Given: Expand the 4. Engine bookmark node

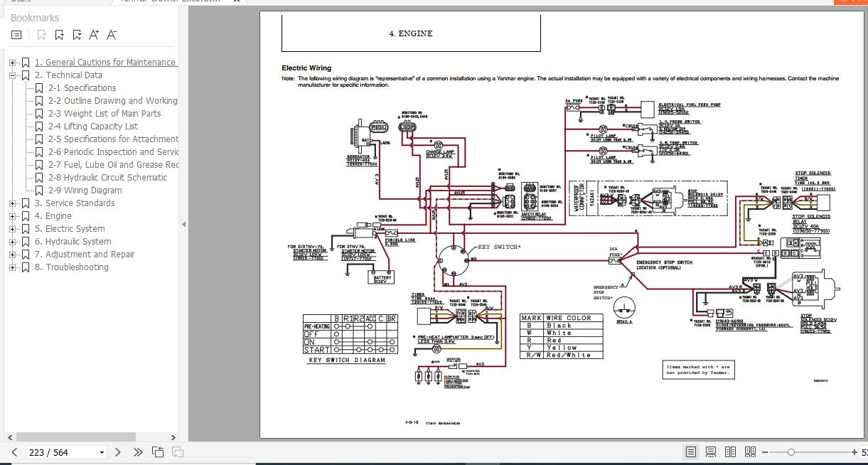Looking at the screenshot, I should (x=12, y=216).
